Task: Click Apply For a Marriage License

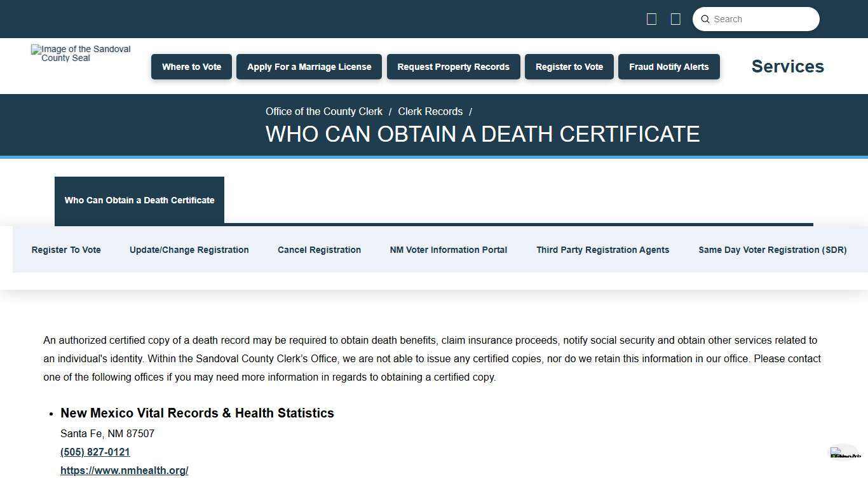Action: [x=309, y=66]
